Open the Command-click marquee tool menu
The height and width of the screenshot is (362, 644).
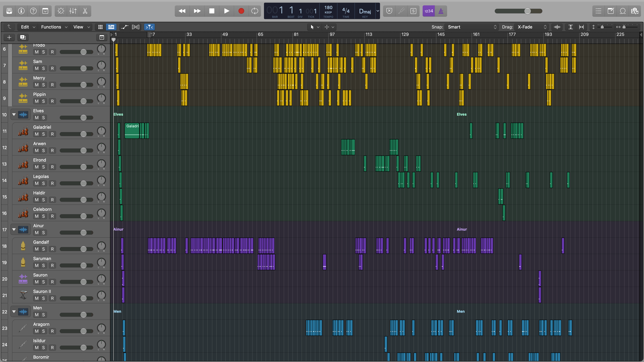click(329, 27)
